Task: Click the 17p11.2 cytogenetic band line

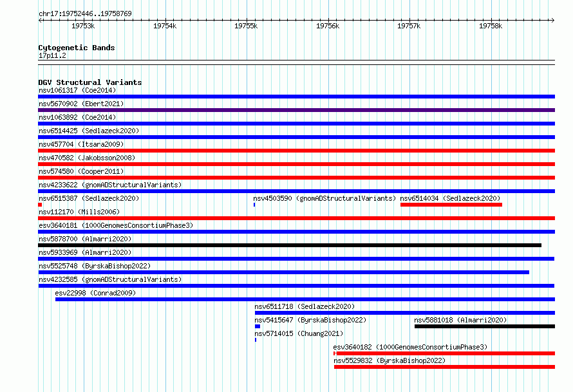Action: click(x=296, y=62)
